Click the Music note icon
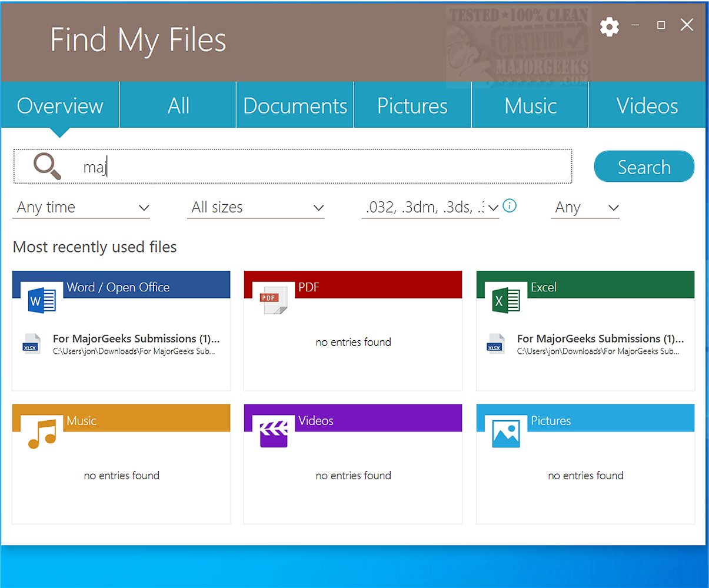 pyautogui.click(x=42, y=434)
